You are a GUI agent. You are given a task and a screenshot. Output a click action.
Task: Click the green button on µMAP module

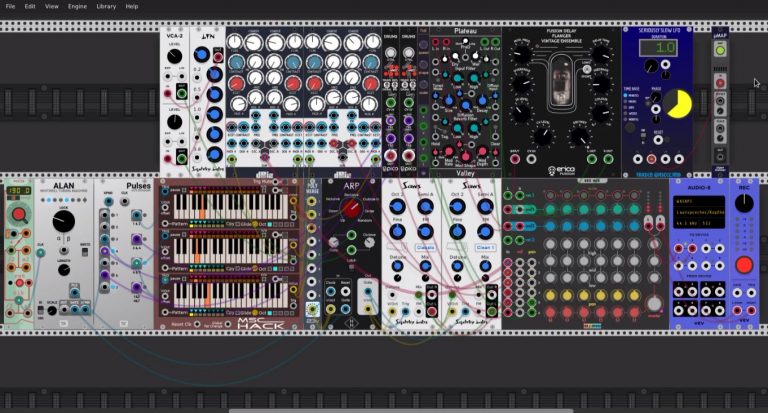[720, 50]
